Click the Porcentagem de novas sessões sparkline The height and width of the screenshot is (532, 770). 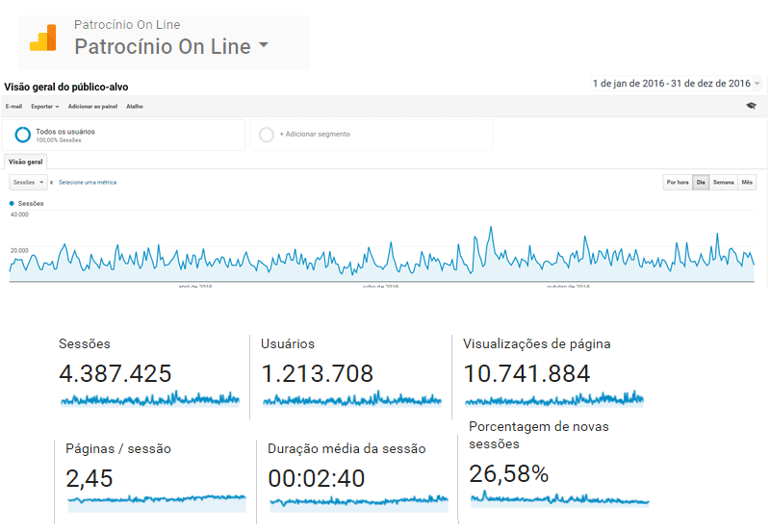(560, 498)
